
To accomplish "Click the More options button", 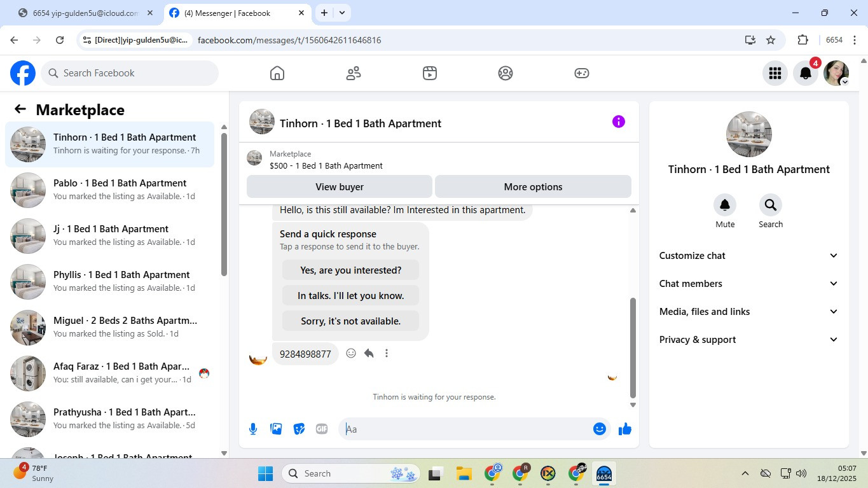I will pos(533,187).
